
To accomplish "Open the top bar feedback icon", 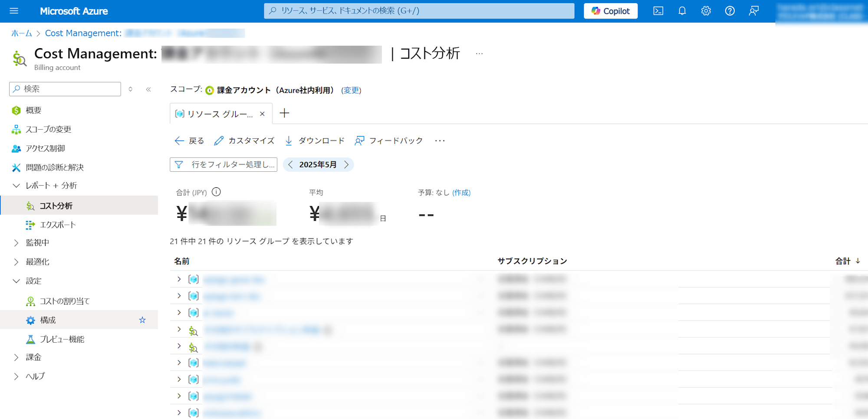I will pos(754,11).
